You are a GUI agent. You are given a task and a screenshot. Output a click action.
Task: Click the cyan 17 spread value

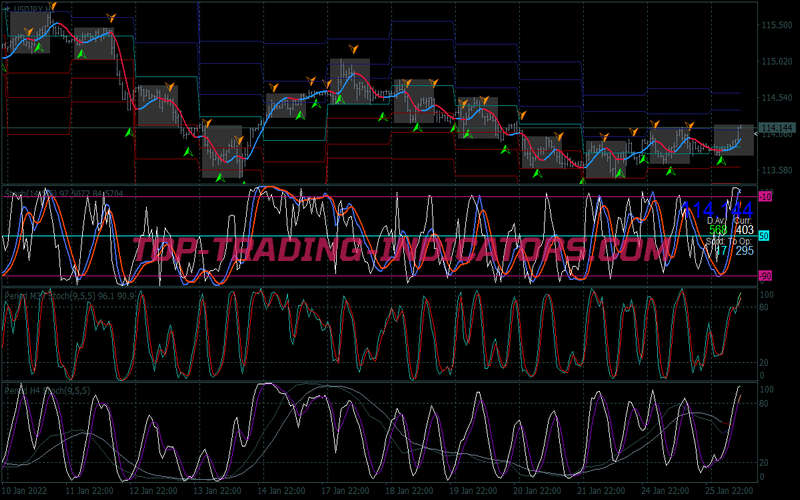tap(721, 251)
